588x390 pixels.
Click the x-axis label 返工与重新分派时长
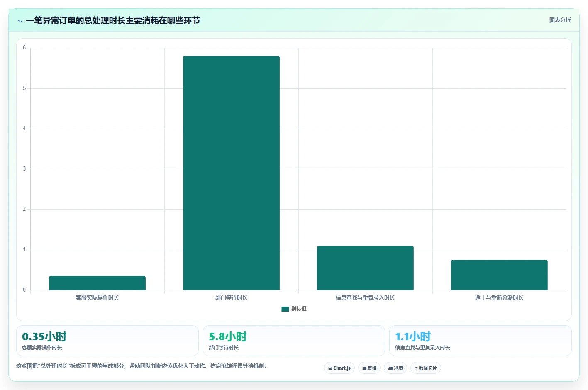click(x=499, y=298)
